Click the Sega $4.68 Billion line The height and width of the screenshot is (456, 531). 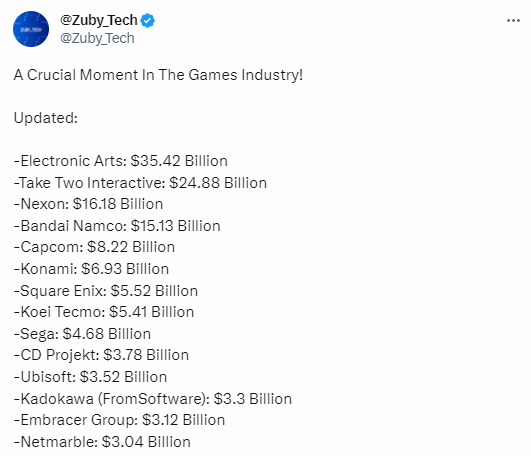pyautogui.click(x=82, y=334)
